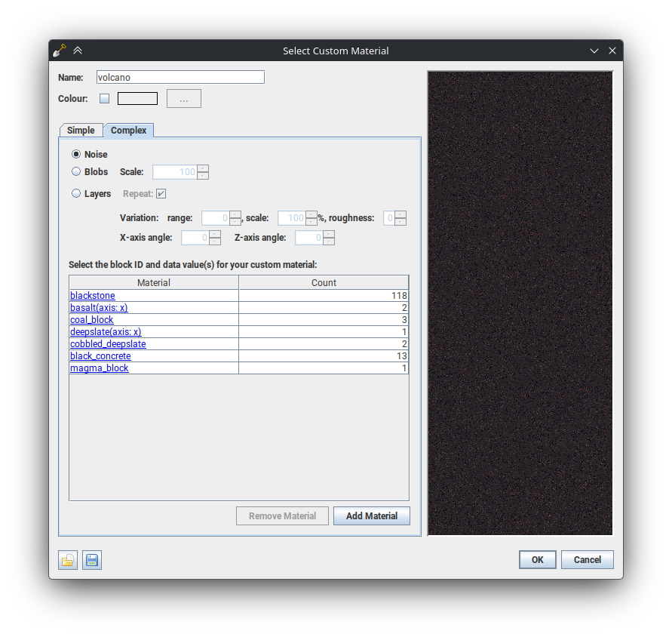Click the material pattern preview image
Image resolution: width=672 pixels, height=637 pixels.
pyautogui.click(x=520, y=303)
